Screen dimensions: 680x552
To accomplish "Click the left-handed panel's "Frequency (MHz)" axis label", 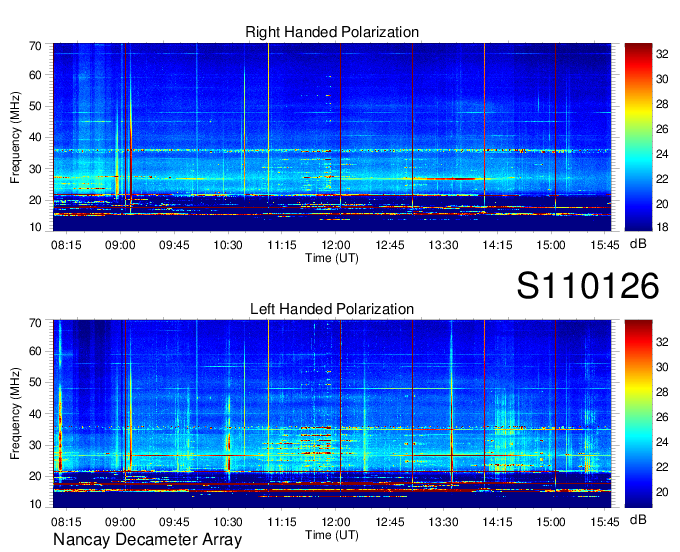I will (15, 414).
